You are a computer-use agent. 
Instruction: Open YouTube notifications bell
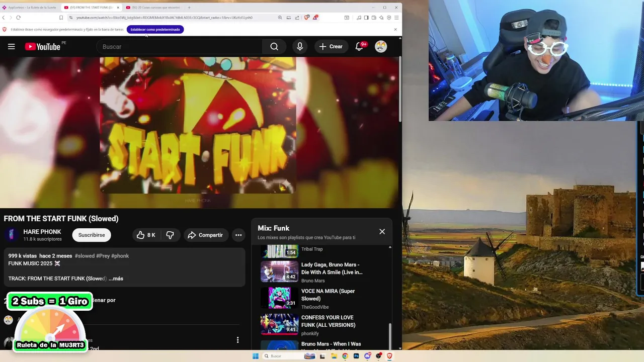[x=359, y=47]
